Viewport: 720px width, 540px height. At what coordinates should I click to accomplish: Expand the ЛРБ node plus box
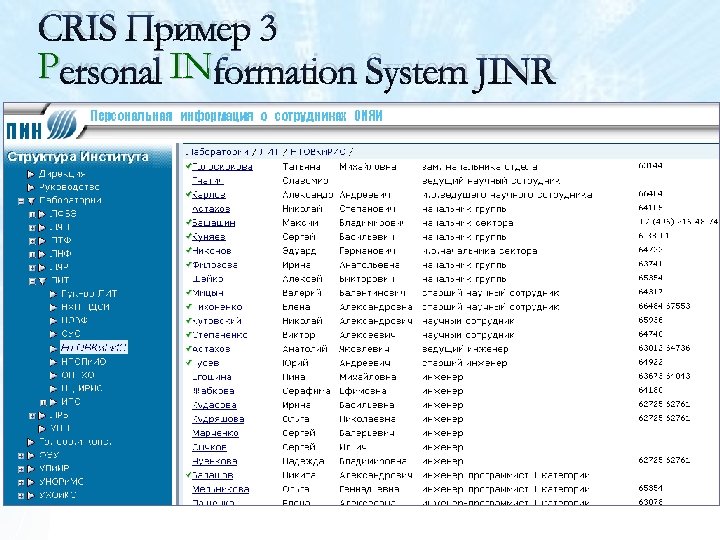pos(32,416)
